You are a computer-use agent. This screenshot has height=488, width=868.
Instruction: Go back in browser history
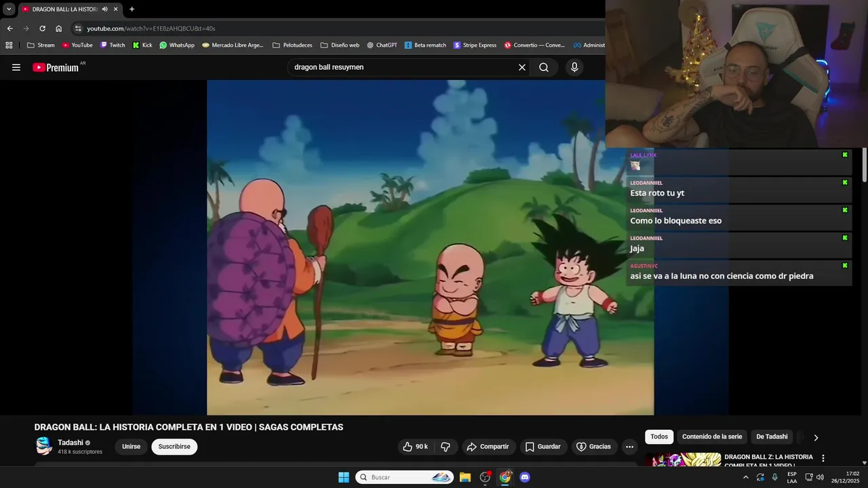click(9, 28)
